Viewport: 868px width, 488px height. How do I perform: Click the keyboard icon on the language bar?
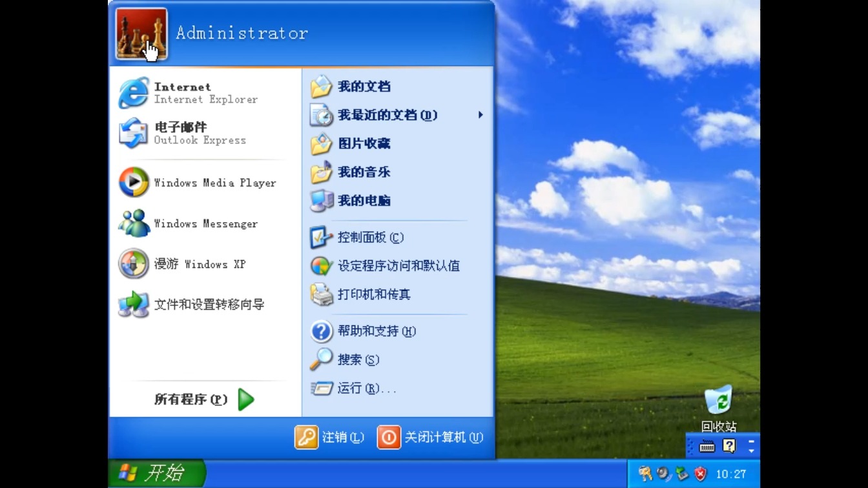tap(707, 446)
